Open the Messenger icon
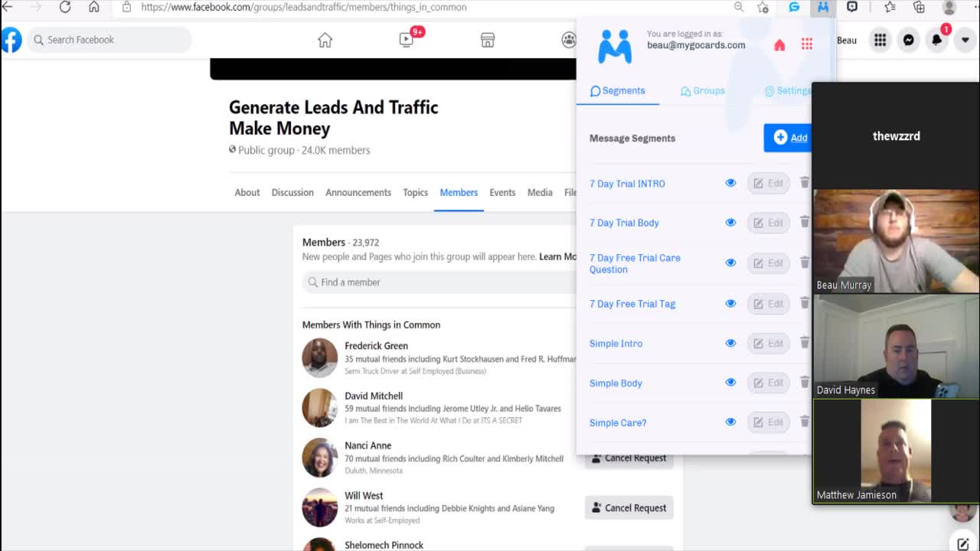 point(908,40)
